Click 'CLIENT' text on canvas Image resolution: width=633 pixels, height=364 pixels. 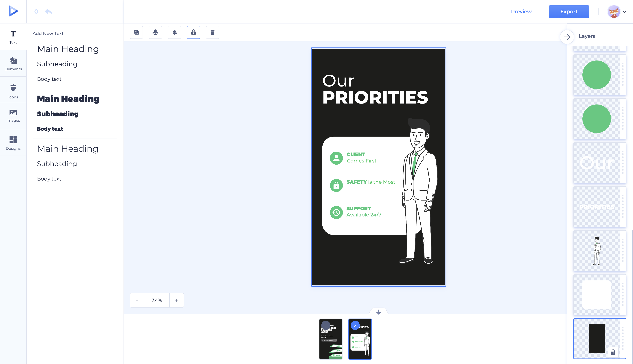click(356, 154)
